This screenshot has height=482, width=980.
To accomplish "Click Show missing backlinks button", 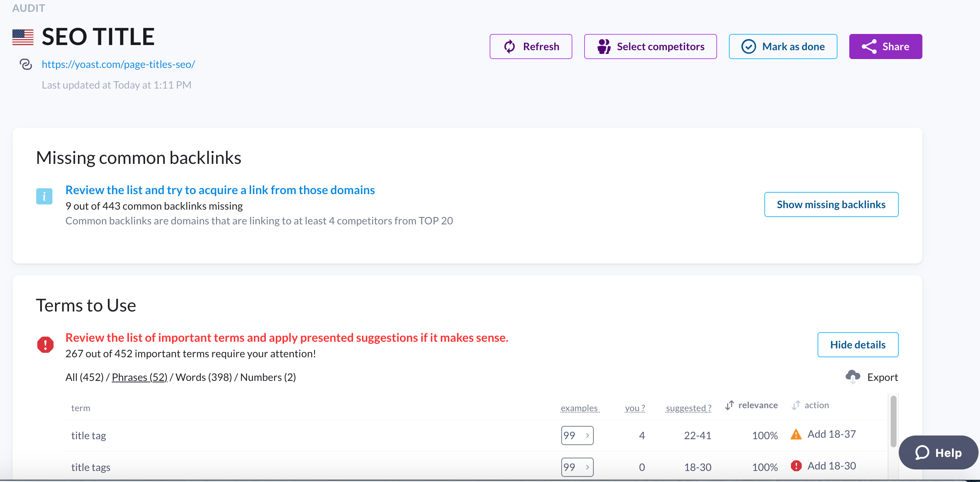I will click(x=830, y=204).
